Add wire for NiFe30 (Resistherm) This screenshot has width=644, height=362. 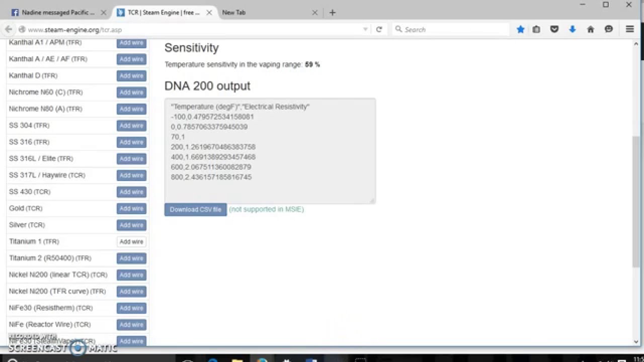[131, 308]
